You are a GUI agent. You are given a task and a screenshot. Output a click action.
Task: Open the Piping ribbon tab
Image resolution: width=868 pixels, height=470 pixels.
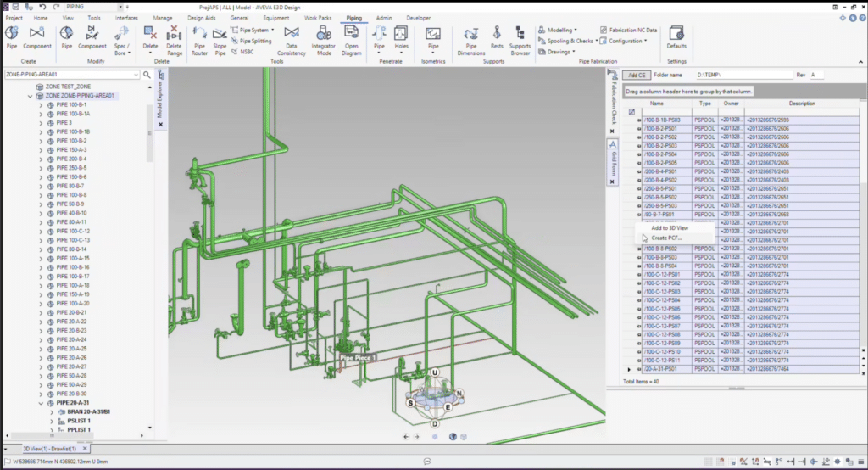click(353, 18)
